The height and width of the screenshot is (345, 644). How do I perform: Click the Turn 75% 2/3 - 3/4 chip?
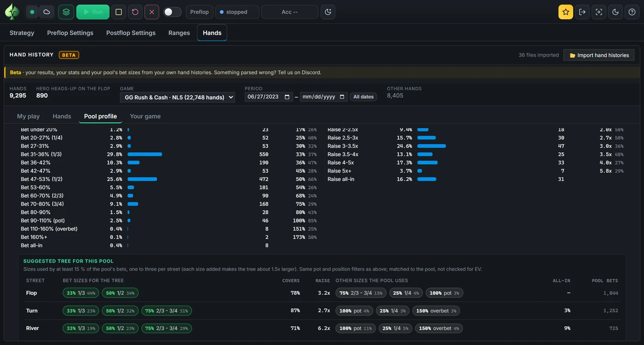(x=167, y=310)
